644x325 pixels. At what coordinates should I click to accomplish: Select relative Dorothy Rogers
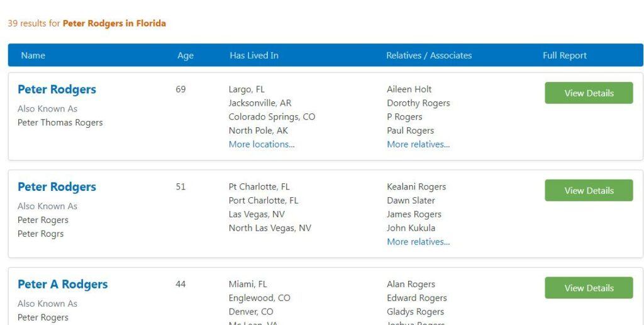(x=418, y=103)
